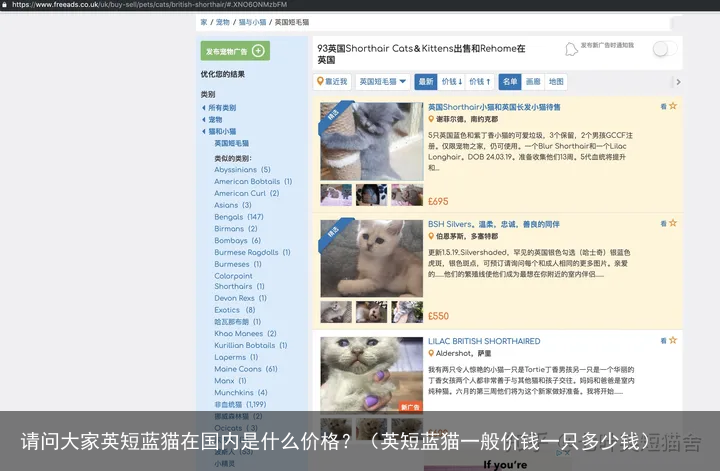The image size is (720, 471).
Task: Open Munchkins (4) category
Action: (x=241, y=393)
